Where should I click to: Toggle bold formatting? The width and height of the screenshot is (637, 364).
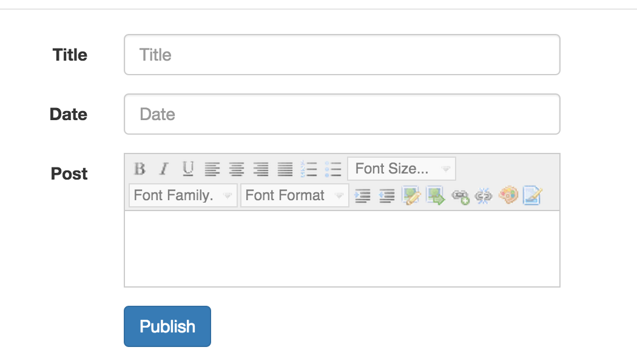140,169
